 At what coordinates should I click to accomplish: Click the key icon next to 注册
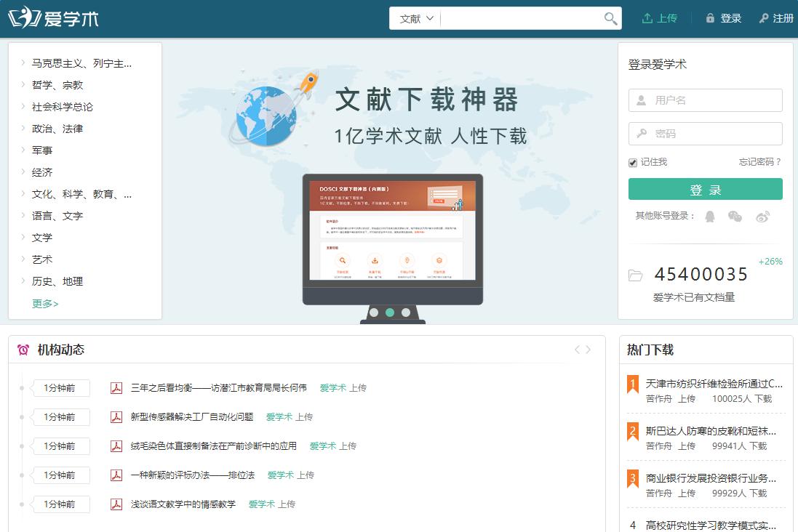coord(766,18)
